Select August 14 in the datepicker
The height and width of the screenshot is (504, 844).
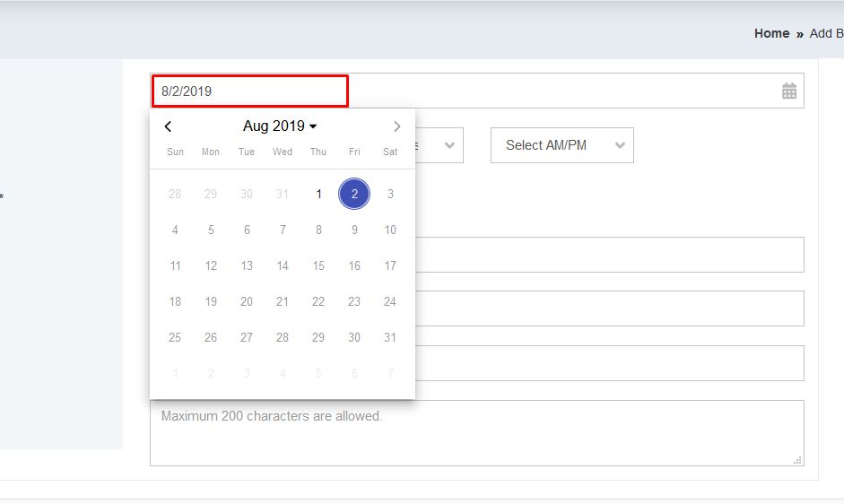click(x=283, y=266)
